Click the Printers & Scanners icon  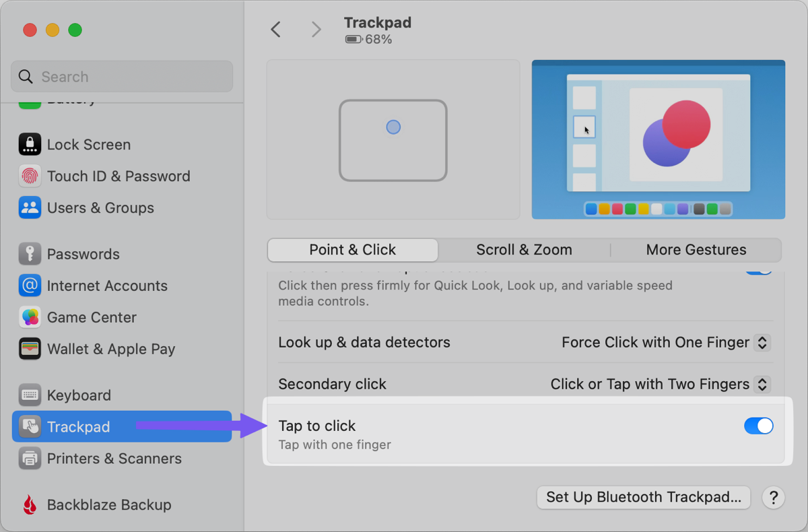click(x=30, y=459)
